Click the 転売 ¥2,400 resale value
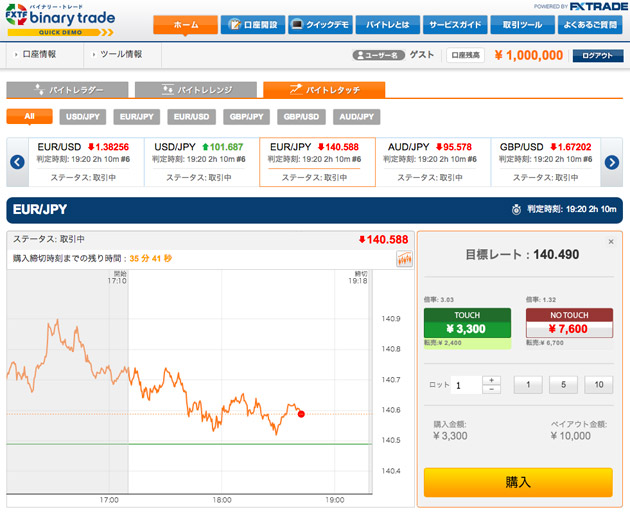Image resolution: width=630 pixels, height=514 pixels. 442,343
